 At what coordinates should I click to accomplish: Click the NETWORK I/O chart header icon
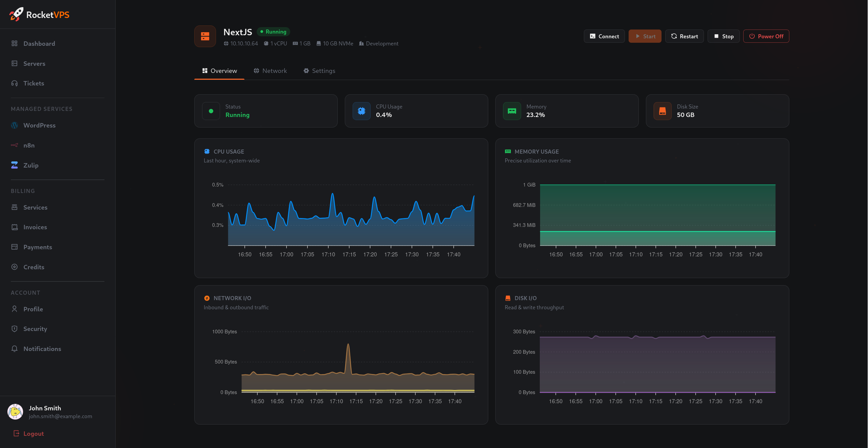pos(207,298)
